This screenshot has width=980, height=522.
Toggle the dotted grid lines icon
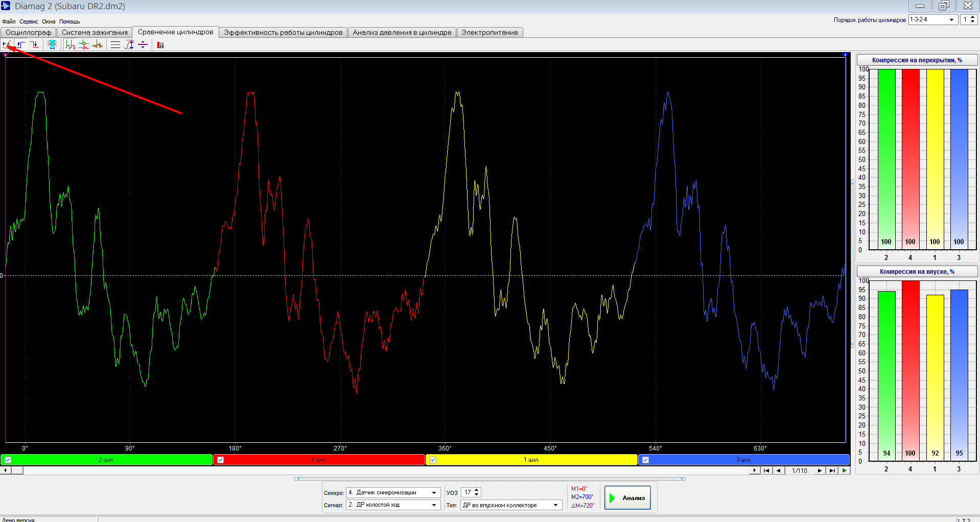coord(115,45)
